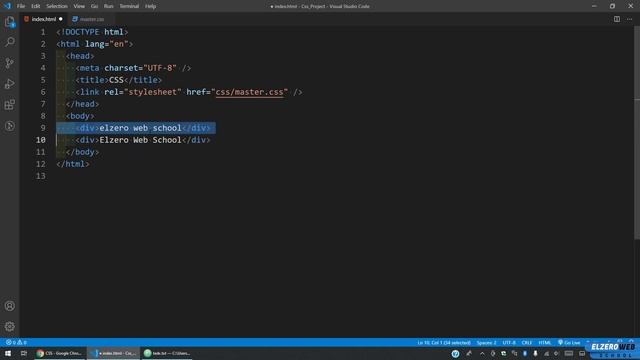Click the touch keyboard tray icon
The image size is (640, 360).
[x=569, y=353]
